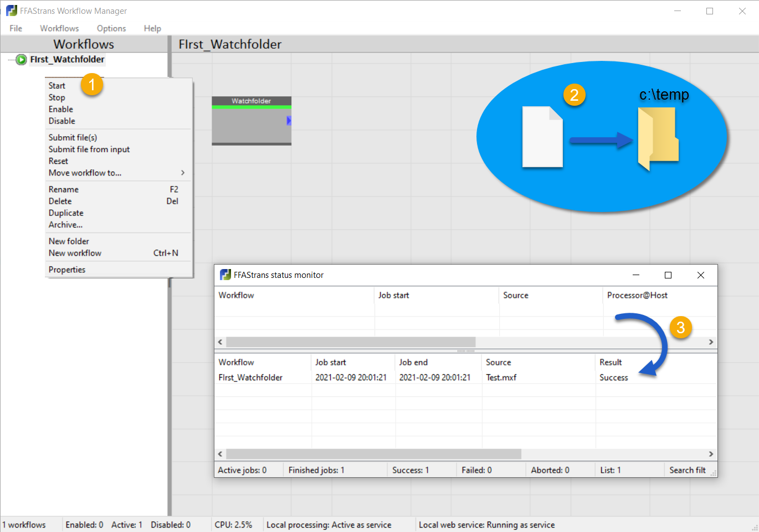The width and height of the screenshot is (759, 532).
Task: Click the Processor@Host column header
Action: tap(660, 295)
